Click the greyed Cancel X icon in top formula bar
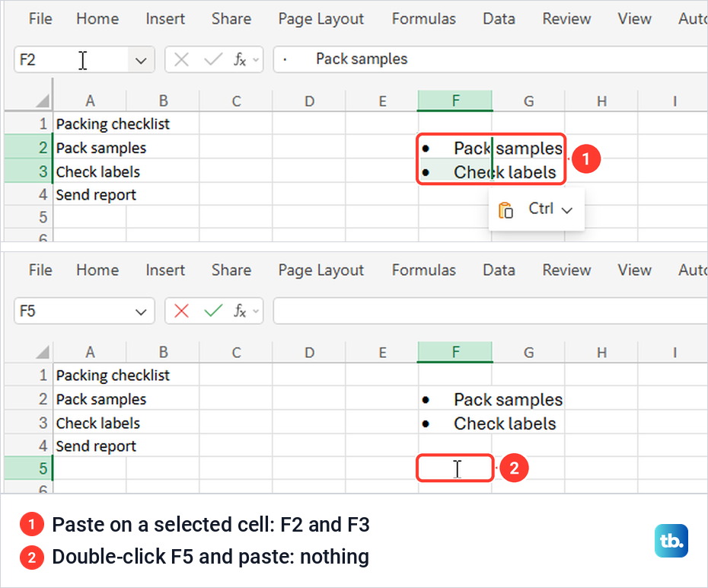The height and width of the screenshot is (588, 708). 181,59
